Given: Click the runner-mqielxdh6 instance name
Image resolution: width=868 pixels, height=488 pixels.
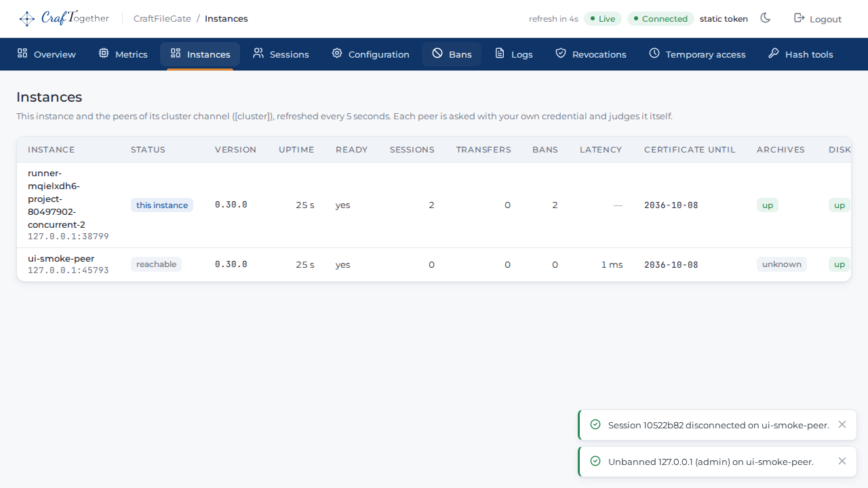Looking at the screenshot, I should (x=56, y=199).
